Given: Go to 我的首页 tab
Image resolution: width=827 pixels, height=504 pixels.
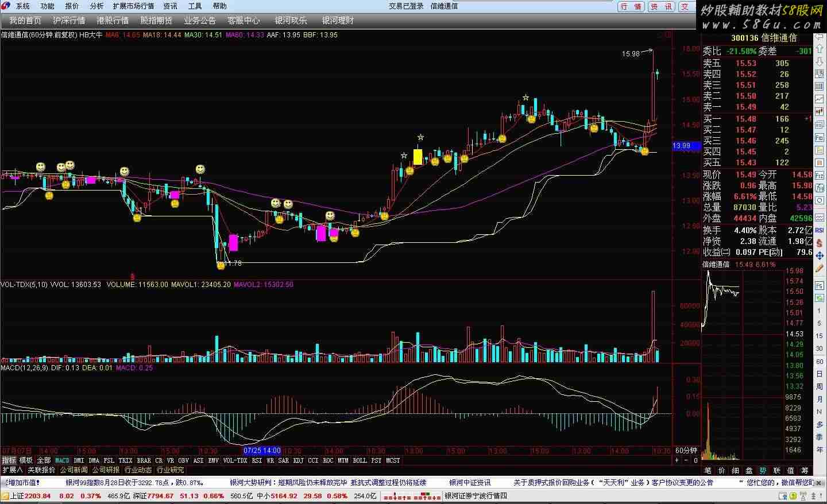Looking at the screenshot, I should point(25,21).
